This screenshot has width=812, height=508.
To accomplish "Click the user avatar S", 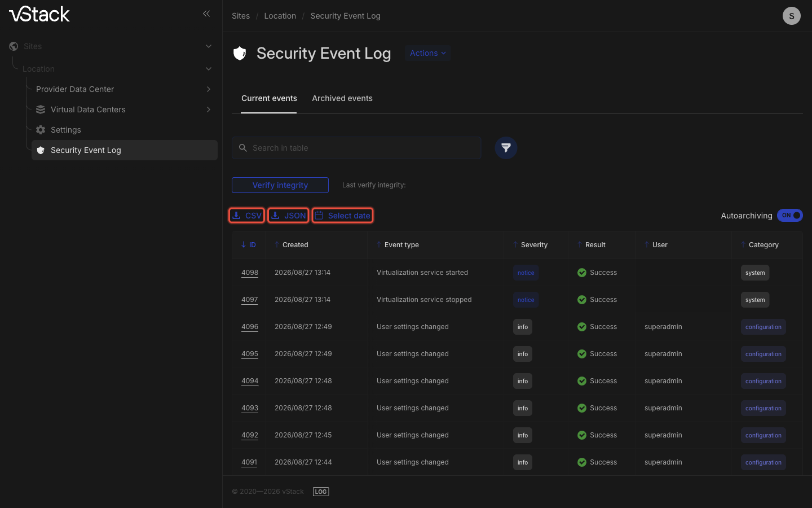I will tap(792, 16).
